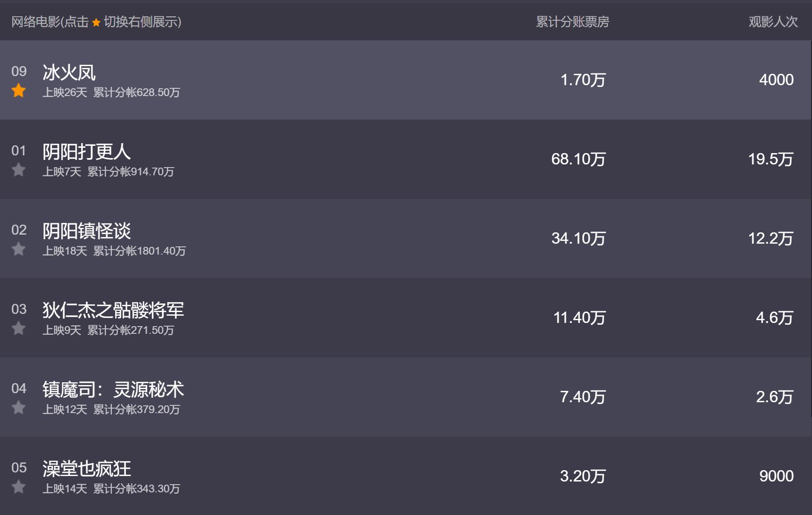Click the 68.10万 box office value
812x515 pixels.
pyautogui.click(x=578, y=159)
